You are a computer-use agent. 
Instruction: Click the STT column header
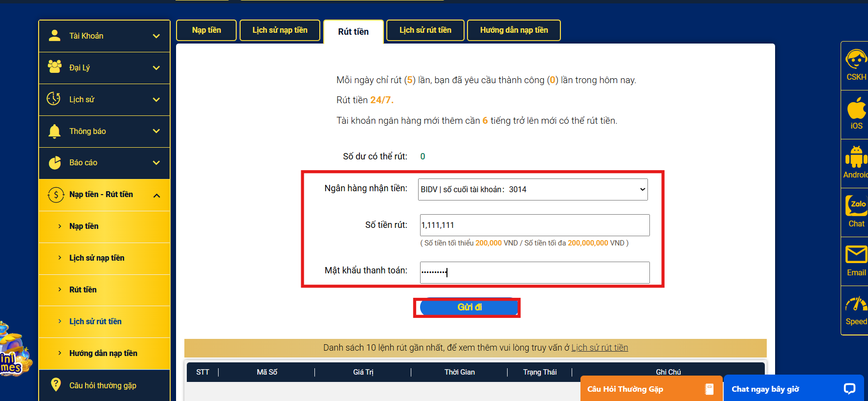(202, 372)
